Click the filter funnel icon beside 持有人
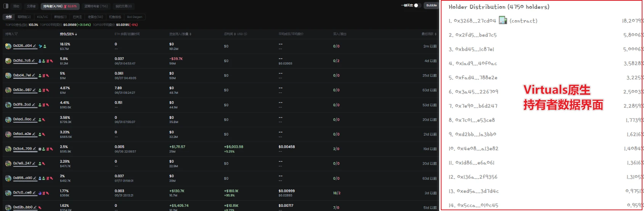 point(16,34)
